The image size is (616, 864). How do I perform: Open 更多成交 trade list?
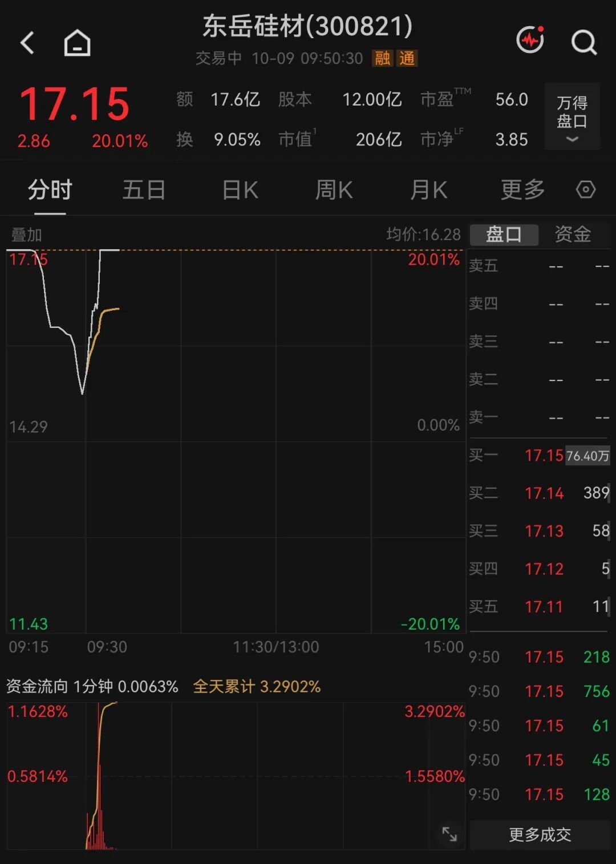click(x=540, y=835)
